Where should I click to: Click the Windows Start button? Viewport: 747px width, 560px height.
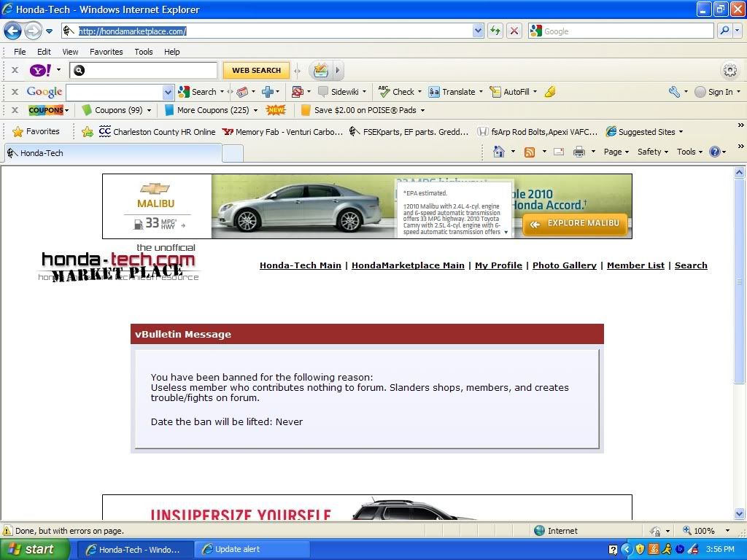pyautogui.click(x=34, y=549)
